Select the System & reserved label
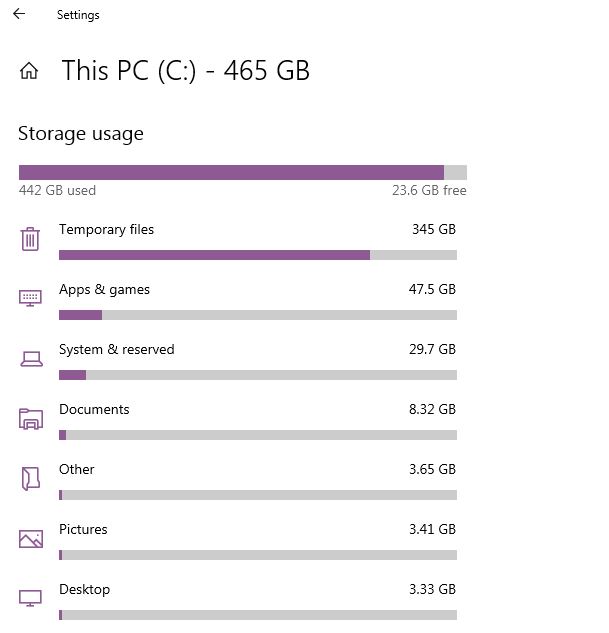Image resolution: width=609 pixels, height=633 pixels. 116,350
